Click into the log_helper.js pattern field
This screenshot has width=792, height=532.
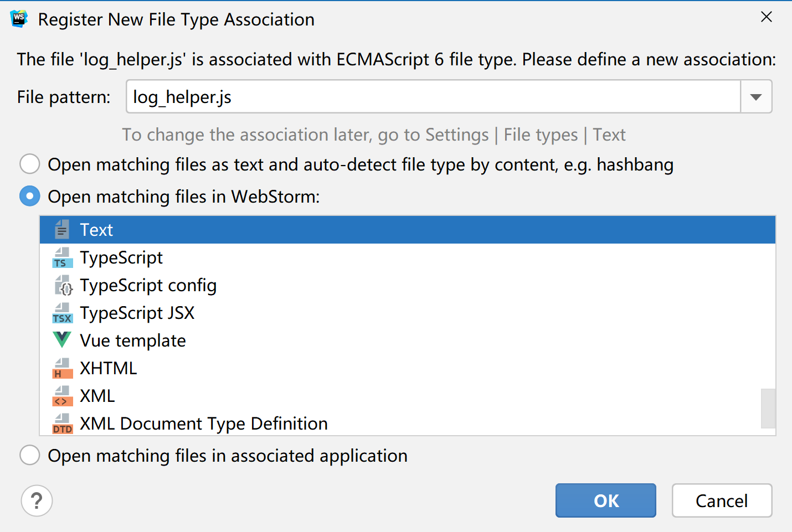tap(433, 97)
